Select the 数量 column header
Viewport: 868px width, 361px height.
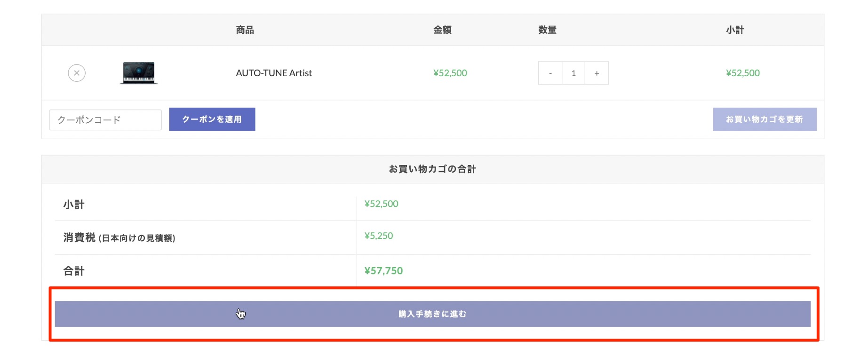[x=548, y=30]
